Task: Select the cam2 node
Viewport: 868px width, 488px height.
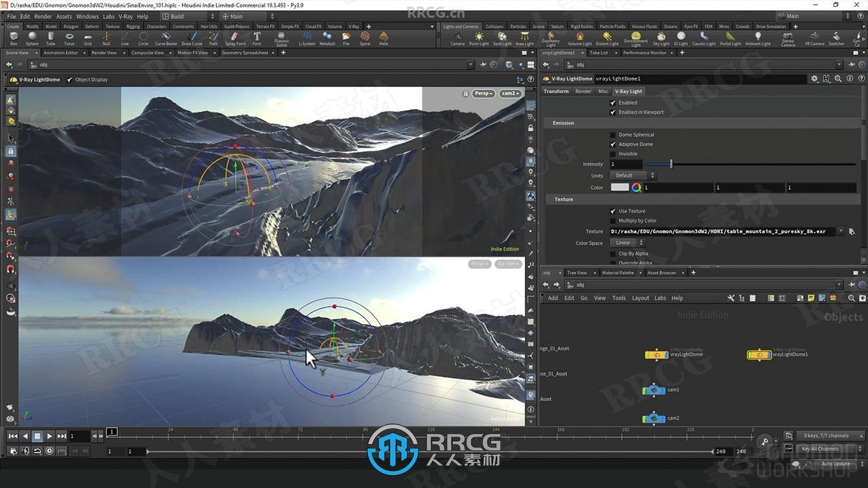Action: click(x=654, y=418)
